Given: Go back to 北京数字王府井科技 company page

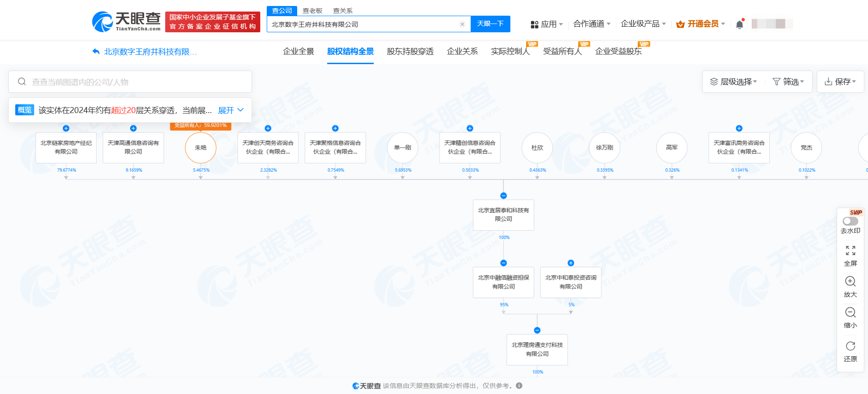Looking at the screenshot, I should click(x=144, y=52).
